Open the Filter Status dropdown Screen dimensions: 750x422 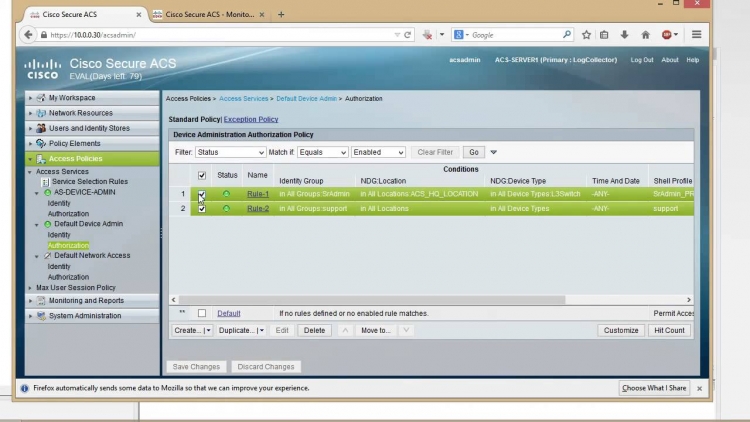[230, 152]
